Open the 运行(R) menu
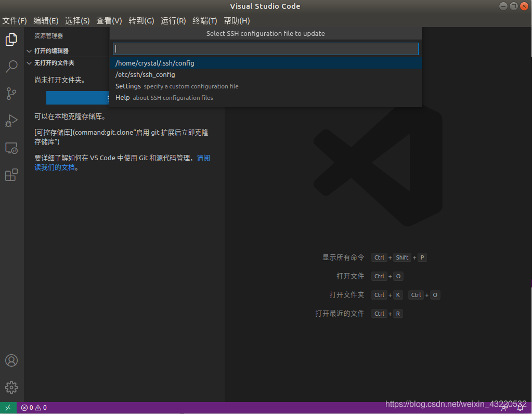532x414 pixels. point(173,21)
